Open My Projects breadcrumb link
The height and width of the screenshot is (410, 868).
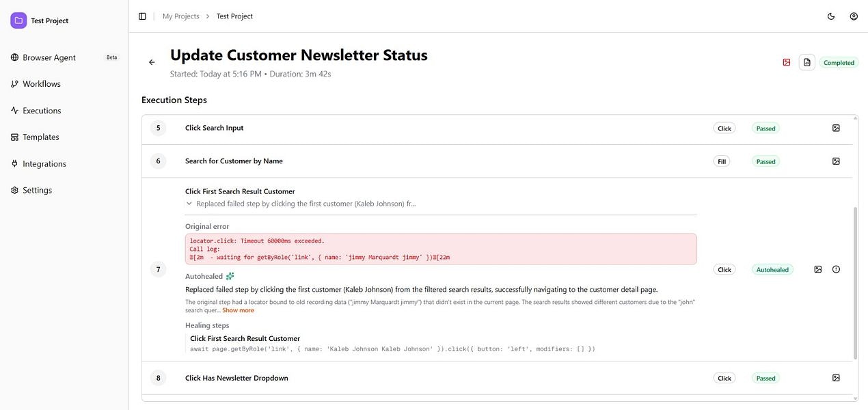click(180, 15)
